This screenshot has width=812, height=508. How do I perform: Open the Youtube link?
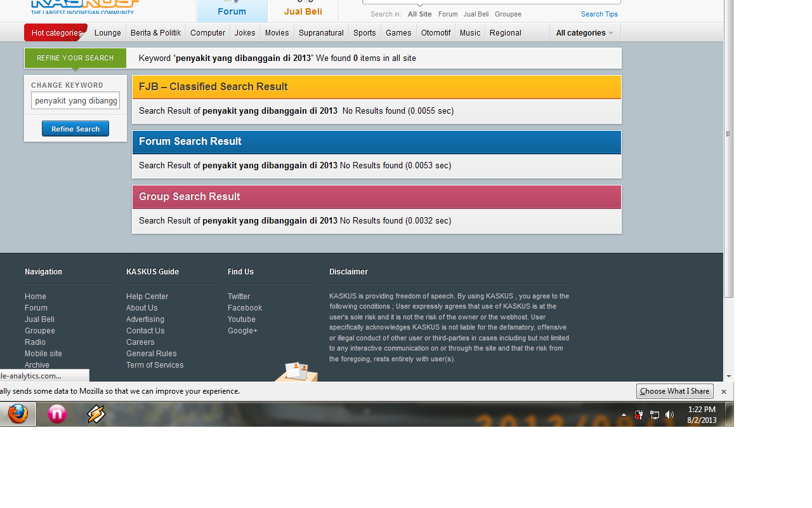[x=242, y=319]
